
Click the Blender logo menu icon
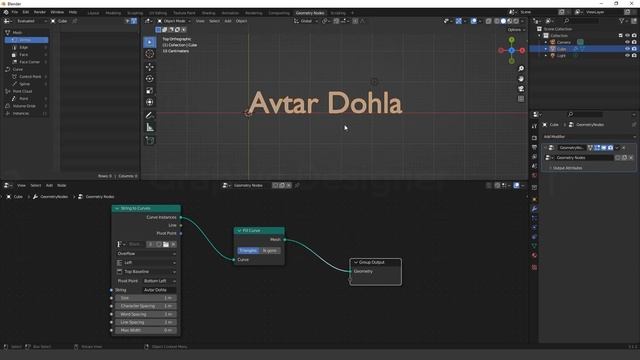[x=6, y=12]
